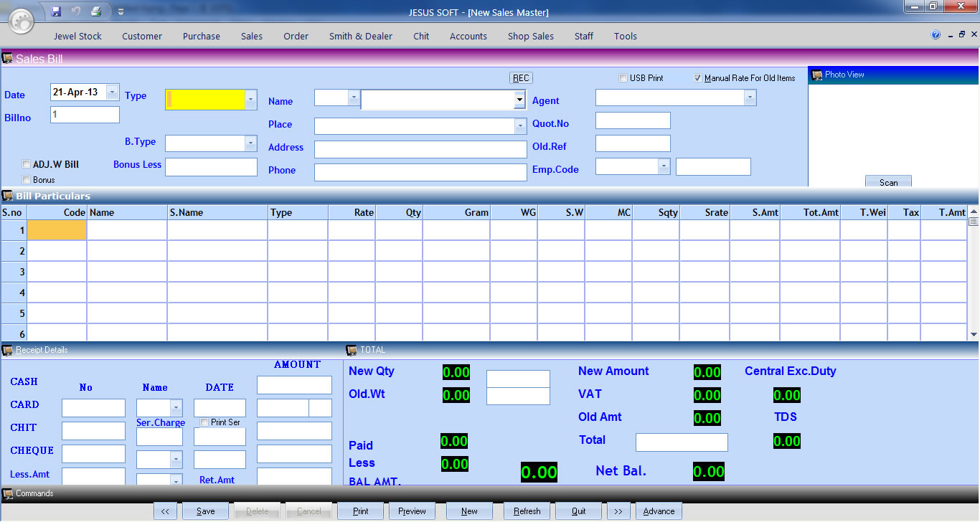
Task: Tick the ADJ.W Bill checkbox
Action: tap(27, 164)
